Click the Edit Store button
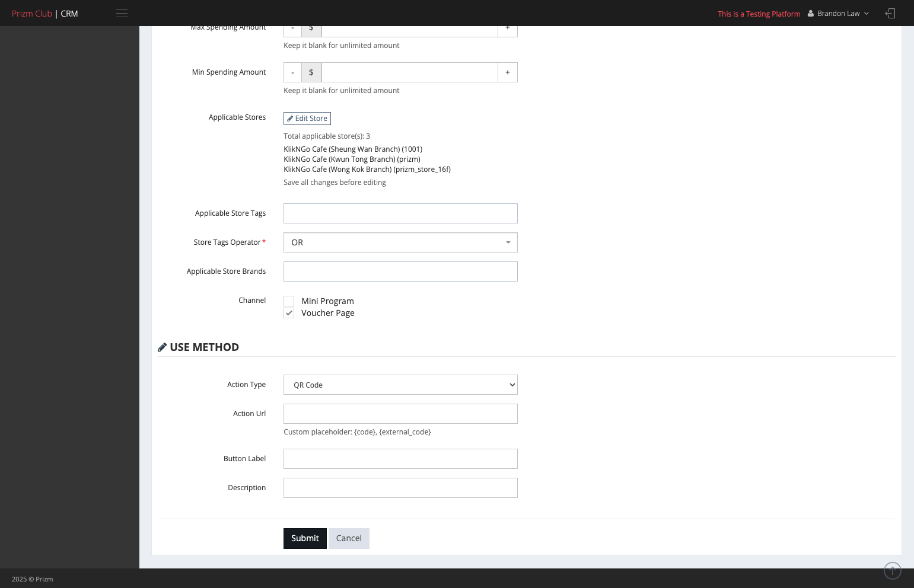Image resolution: width=914 pixels, height=588 pixels. (x=307, y=119)
